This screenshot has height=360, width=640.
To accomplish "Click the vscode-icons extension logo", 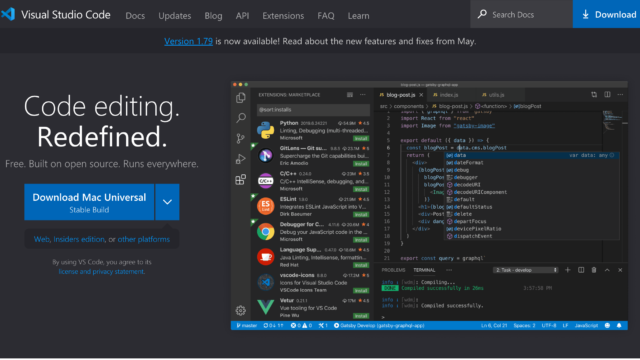I will coord(265,282).
